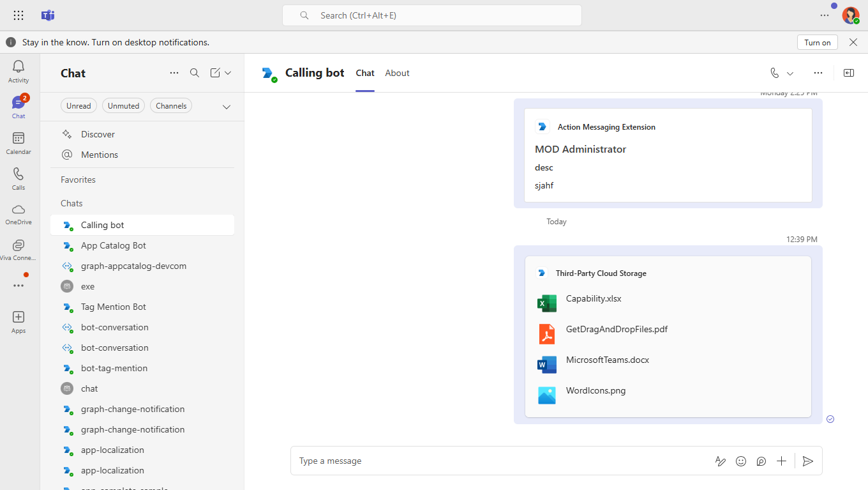This screenshot has height=490, width=868.
Task: Open WordIcons.png file
Action: (595, 390)
